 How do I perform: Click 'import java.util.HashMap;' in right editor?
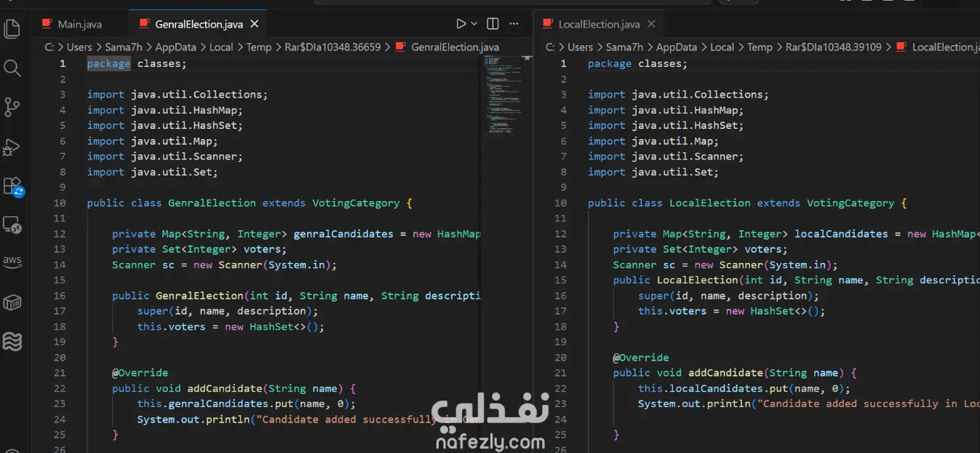point(666,110)
